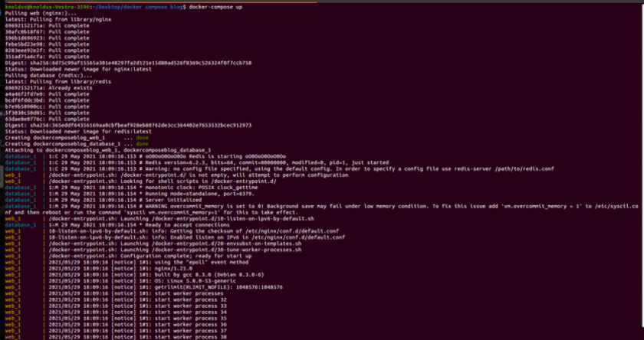This screenshot has width=644, height=340.
Task: Click the 'Already exists' layer line
Action: click(48, 88)
